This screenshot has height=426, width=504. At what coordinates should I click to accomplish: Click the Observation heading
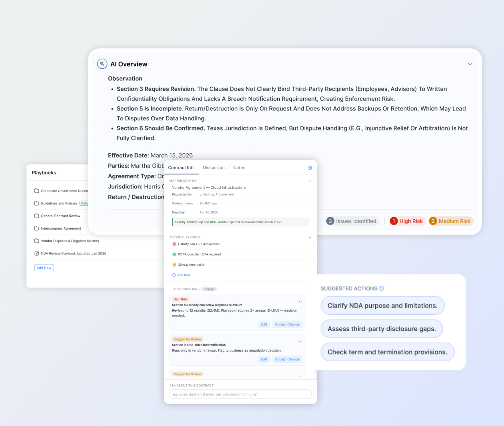tap(125, 79)
